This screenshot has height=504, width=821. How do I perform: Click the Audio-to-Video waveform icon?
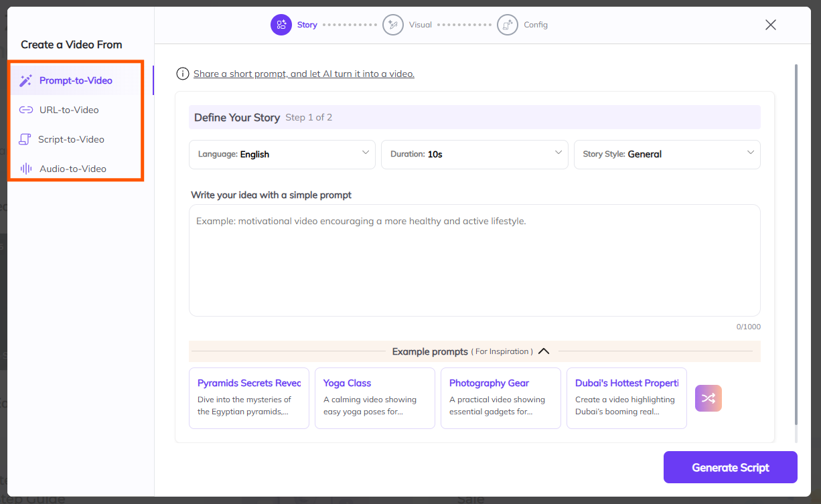(x=26, y=169)
